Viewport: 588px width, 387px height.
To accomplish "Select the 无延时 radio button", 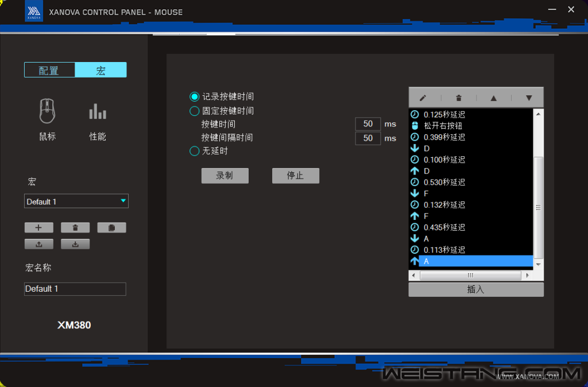I will tap(194, 151).
